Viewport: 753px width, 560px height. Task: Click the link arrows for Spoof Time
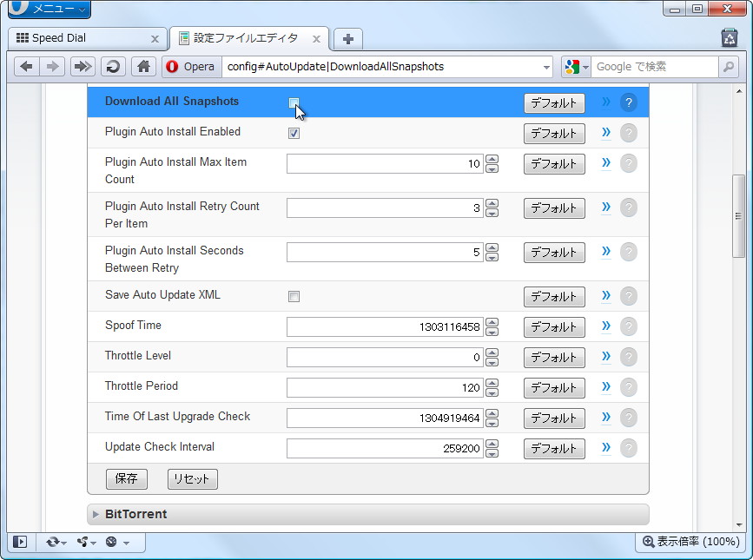pyautogui.click(x=606, y=326)
